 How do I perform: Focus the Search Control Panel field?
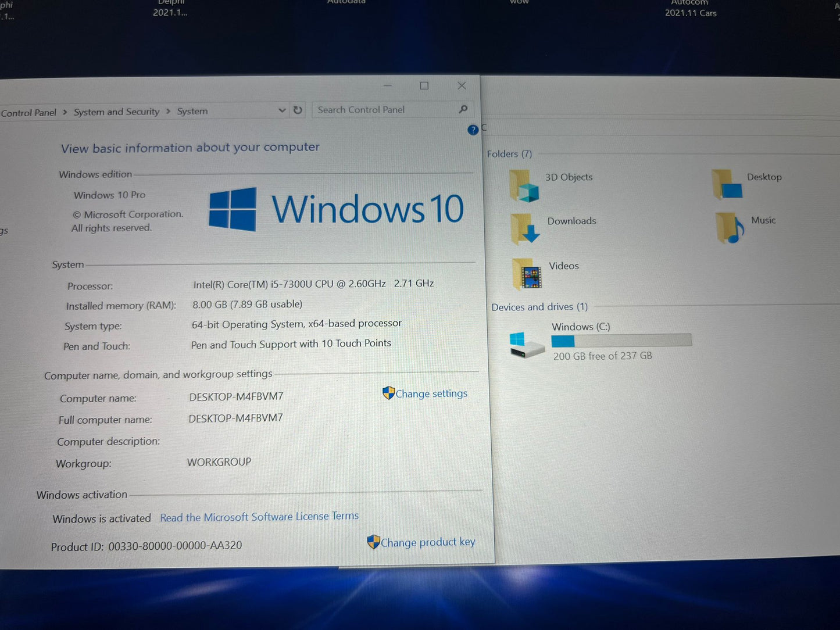tap(384, 110)
